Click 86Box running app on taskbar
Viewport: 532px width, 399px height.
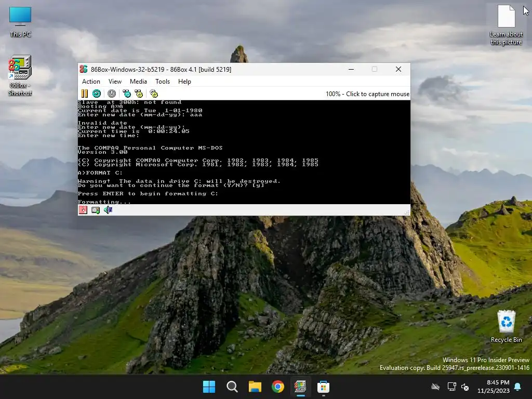[x=301, y=387]
